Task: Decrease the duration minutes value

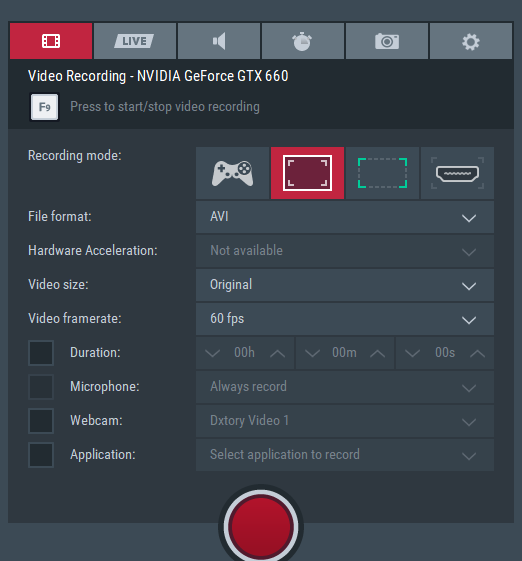Action: 312,354
